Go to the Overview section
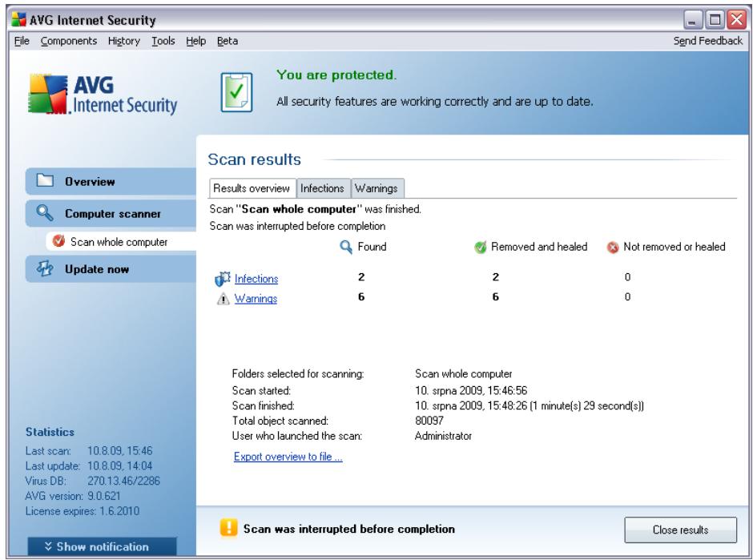Viewport: 753px width, 560px height. pos(111,182)
